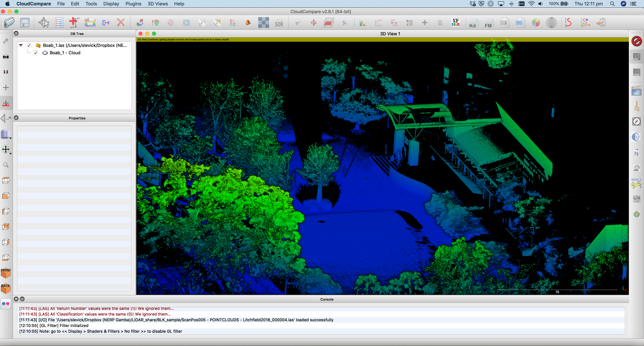Click the animation clapperboard plugin icon
Viewport: 644px width, 346px height.
(636, 90)
